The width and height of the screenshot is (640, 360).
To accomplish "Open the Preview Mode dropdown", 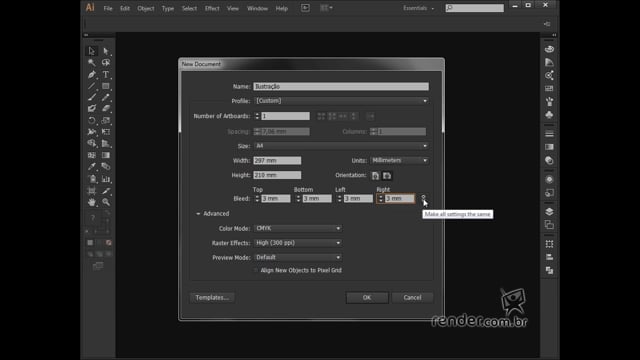I will [298, 257].
